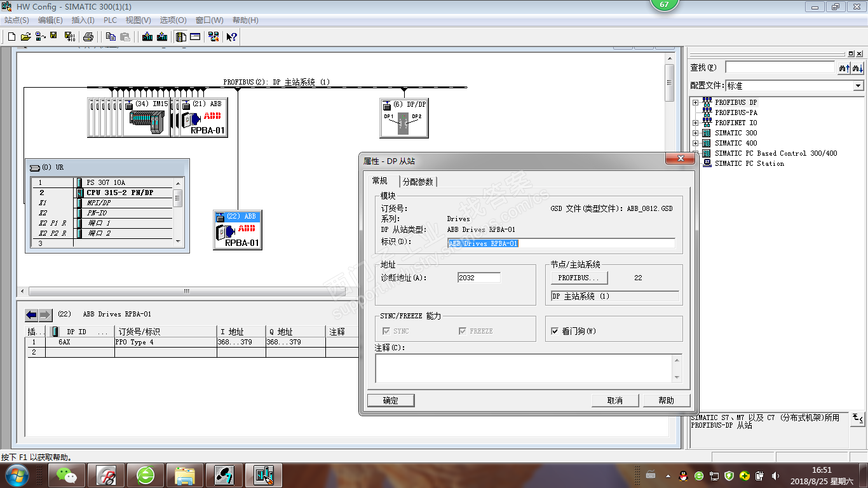Click the New station toolbar icon
Screen dimensions: 868x488
pos(11,37)
